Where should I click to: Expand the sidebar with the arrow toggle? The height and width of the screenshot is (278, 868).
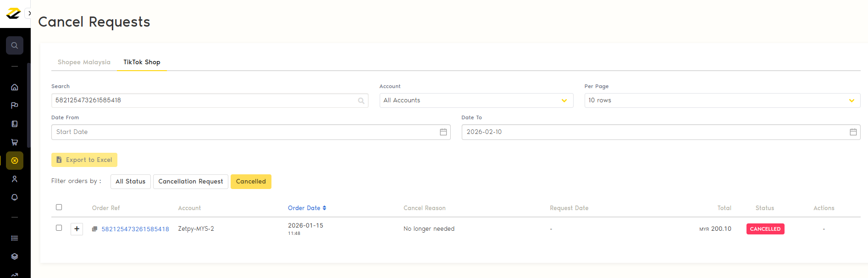tap(29, 13)
